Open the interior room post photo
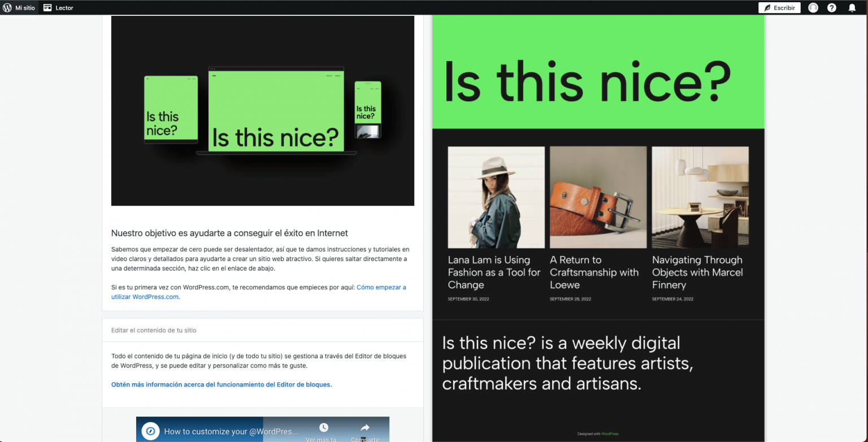This screenshot has width=868, height=442. click(x=700, y=197)
